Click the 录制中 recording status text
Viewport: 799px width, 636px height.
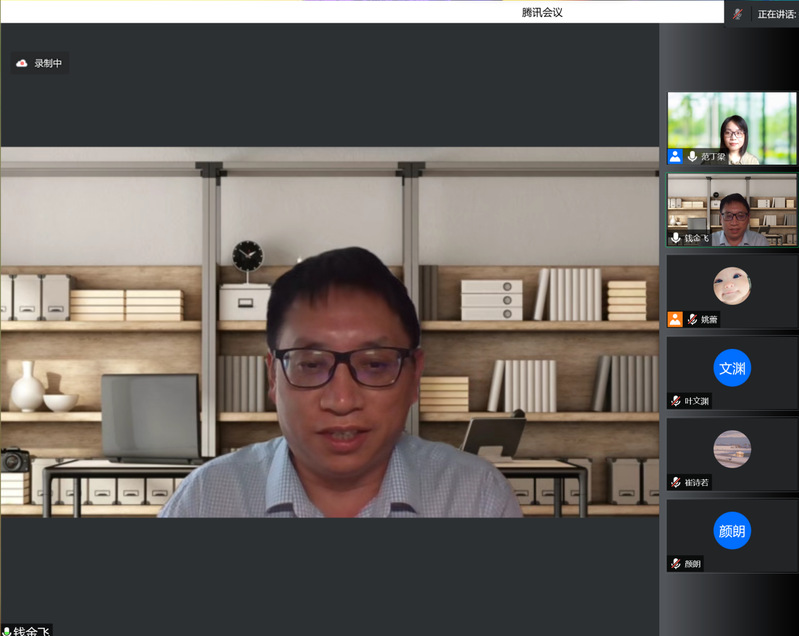pos(48,63)
